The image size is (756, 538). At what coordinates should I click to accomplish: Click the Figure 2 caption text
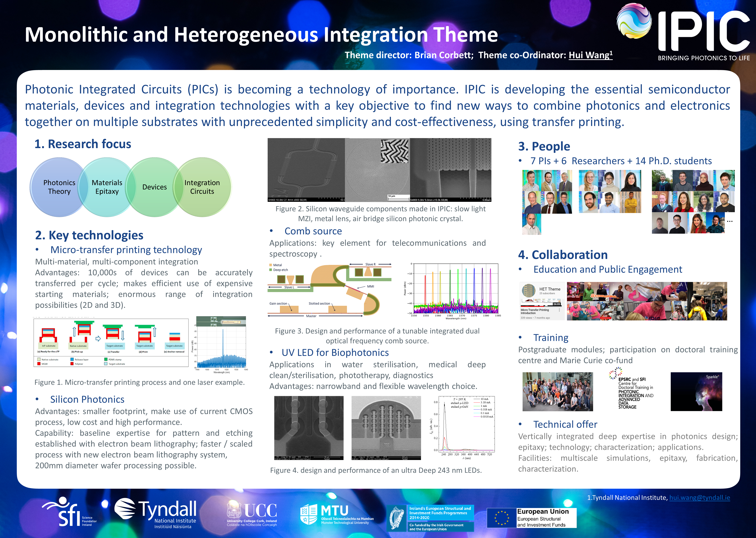(381, 214)
